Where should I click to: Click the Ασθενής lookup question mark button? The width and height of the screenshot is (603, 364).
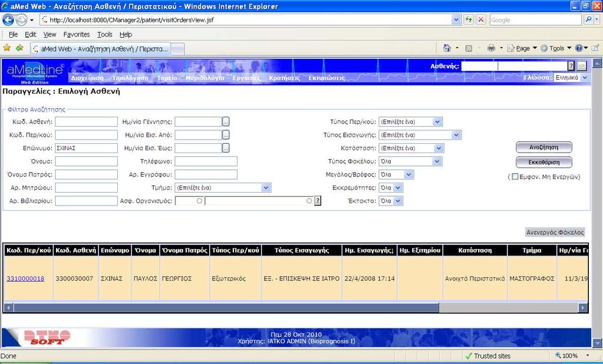571,66
